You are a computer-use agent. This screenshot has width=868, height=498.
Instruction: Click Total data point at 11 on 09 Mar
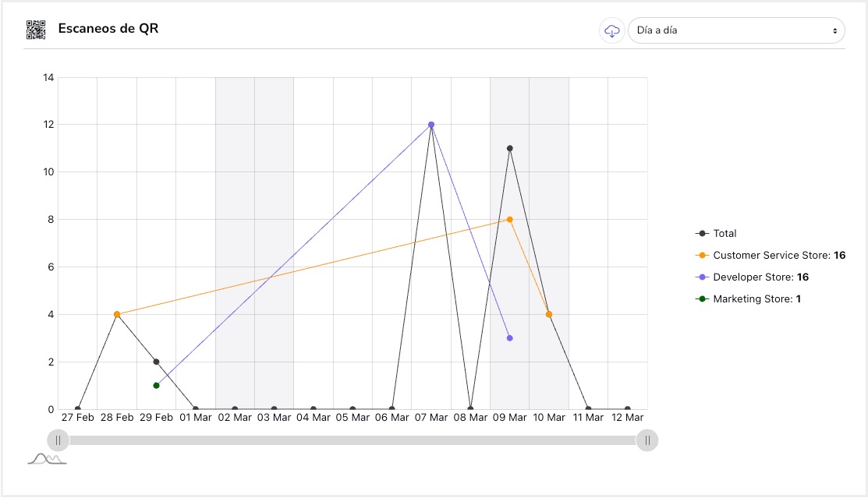coord(509,148)
